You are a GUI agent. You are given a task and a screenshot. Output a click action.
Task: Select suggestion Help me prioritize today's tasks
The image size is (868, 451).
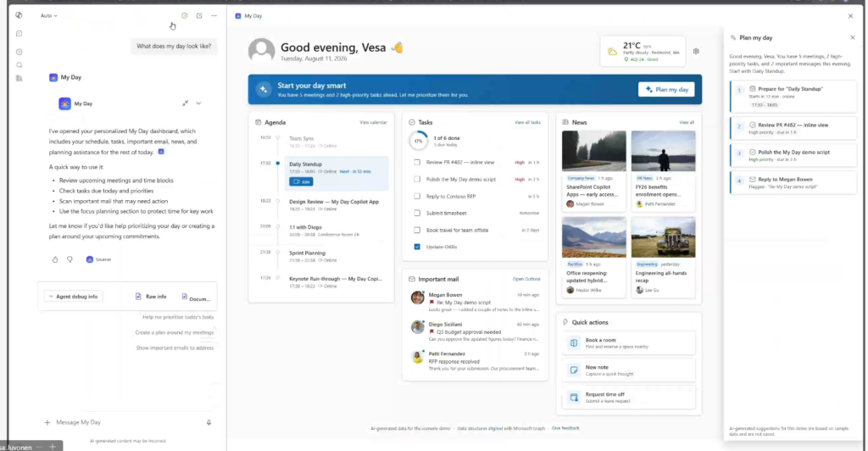pyautogui.click(x=178, y=317)
